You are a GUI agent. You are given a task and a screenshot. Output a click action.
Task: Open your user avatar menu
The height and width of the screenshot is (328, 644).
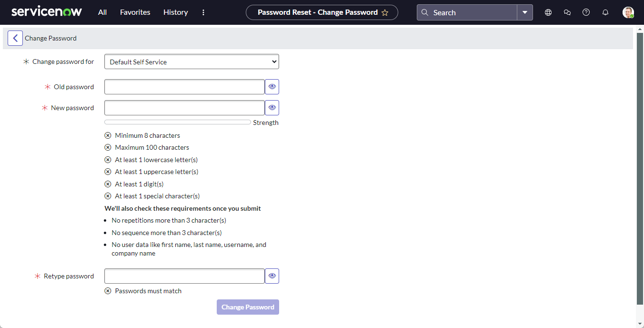(628, 12)
